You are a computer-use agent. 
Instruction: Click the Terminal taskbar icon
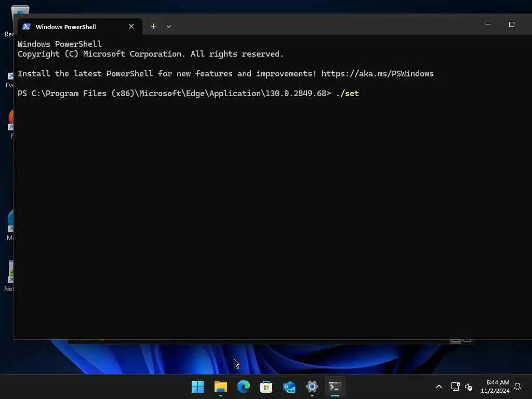335,387
